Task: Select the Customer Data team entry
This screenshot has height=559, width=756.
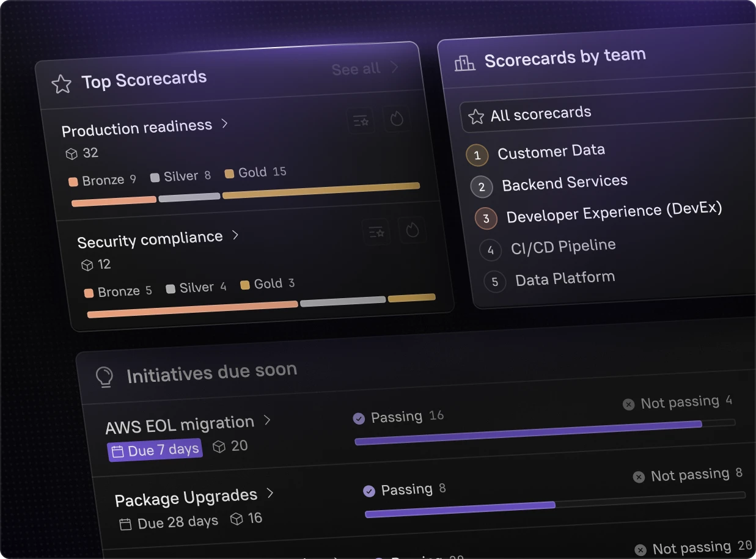Action: point(551,152)
